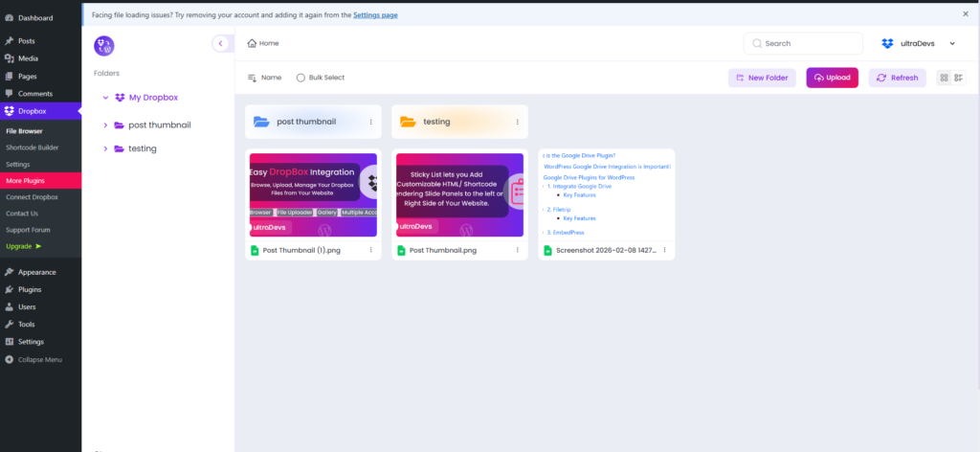Open the Post Thumbnail.png preview image
980x452 pixels.
(x=460, y=195)
